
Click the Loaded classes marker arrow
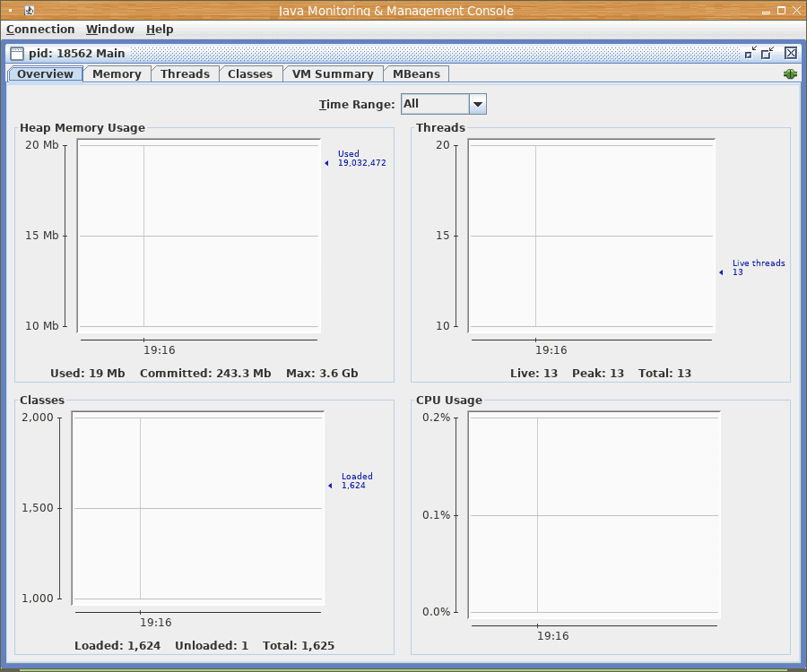point(330,486)
